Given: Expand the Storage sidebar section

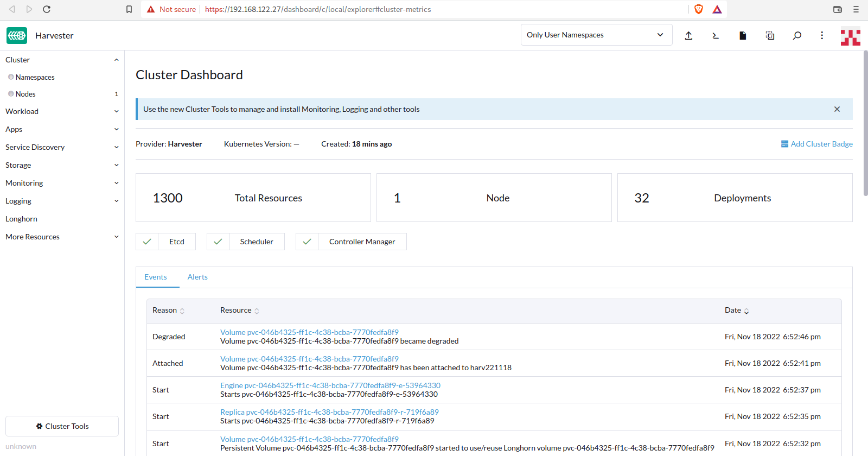Looking at the screenshot, I should tap(116, 165).
